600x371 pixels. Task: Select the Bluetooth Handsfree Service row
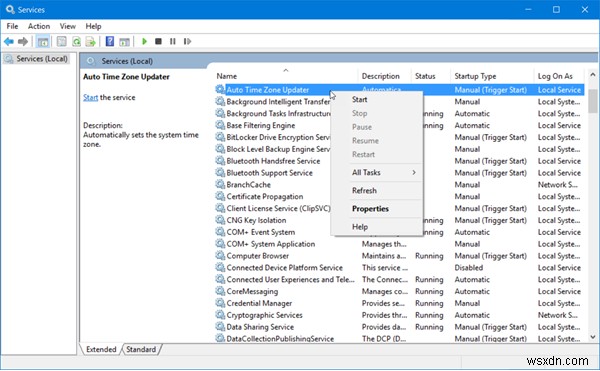click(x=399, y=161)
